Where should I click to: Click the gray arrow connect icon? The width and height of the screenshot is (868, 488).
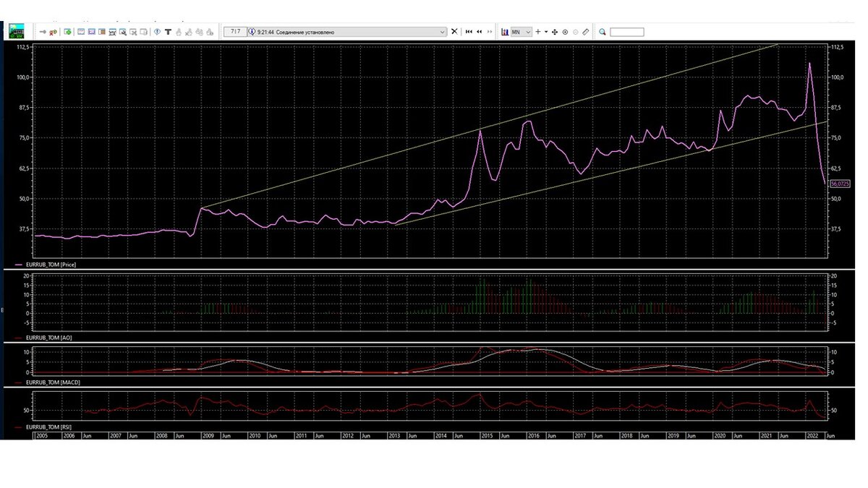tap(43, 32)
